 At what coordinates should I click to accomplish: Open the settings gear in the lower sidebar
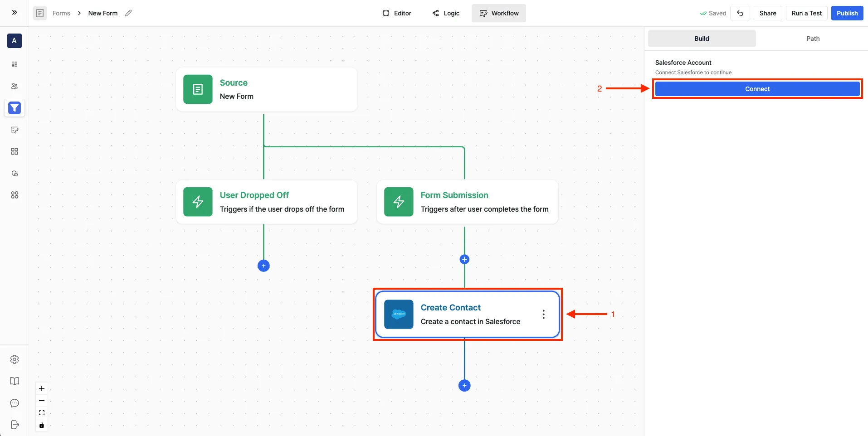click(x=14, y=359)
